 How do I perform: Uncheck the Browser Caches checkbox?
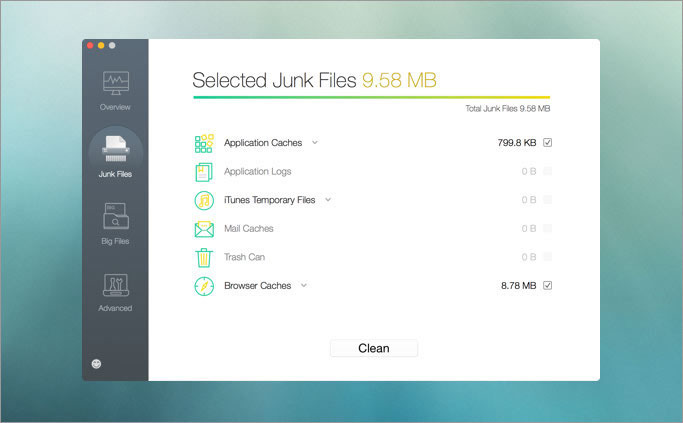coord(548,285)
